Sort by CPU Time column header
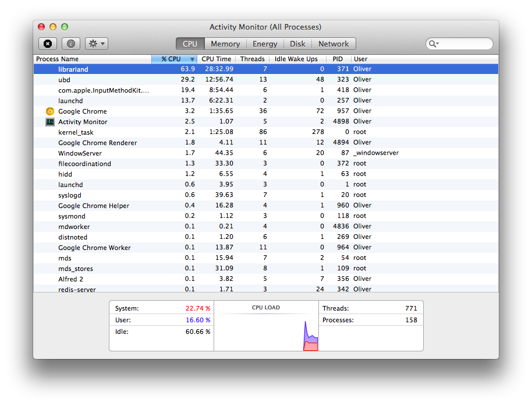 tap(217, 59)
